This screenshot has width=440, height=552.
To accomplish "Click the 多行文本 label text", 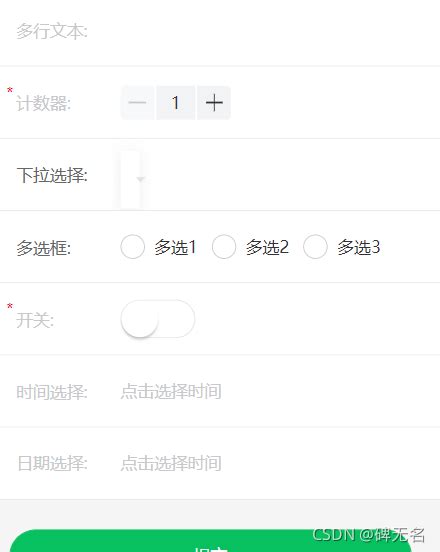I will (x=52, y=31).
